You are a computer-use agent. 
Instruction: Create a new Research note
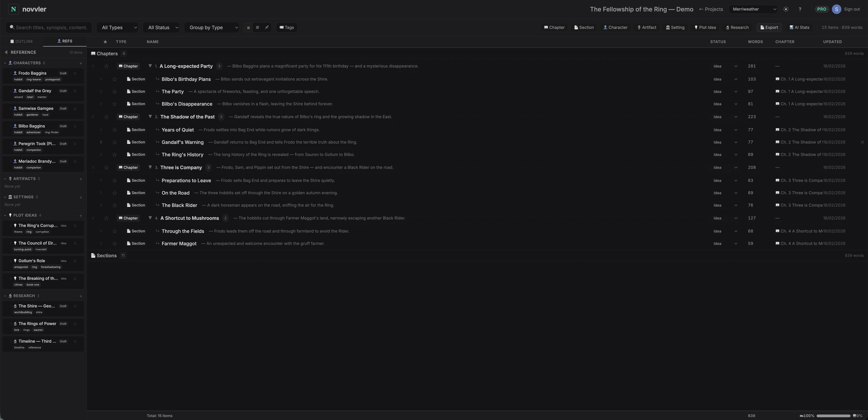pyautogui.click(x=737, y=27)
